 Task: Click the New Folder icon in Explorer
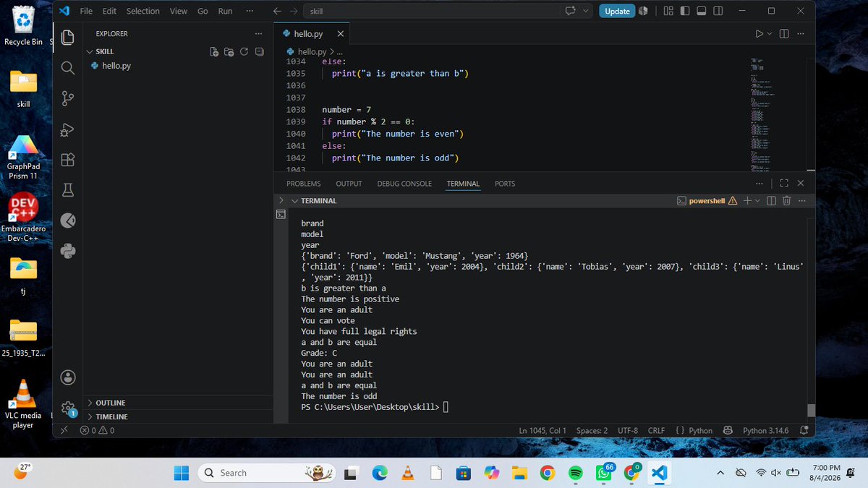tap(229, 51)
